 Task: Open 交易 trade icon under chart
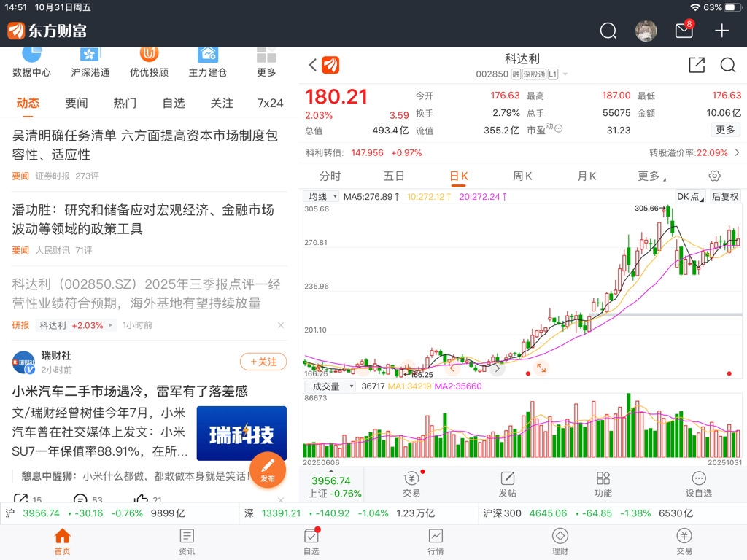(411, 484)
